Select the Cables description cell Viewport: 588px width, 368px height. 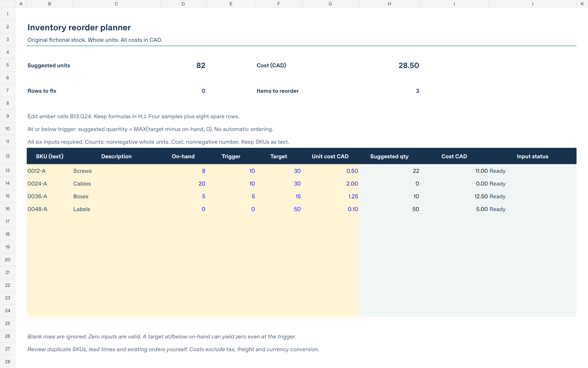pos(116,183)
